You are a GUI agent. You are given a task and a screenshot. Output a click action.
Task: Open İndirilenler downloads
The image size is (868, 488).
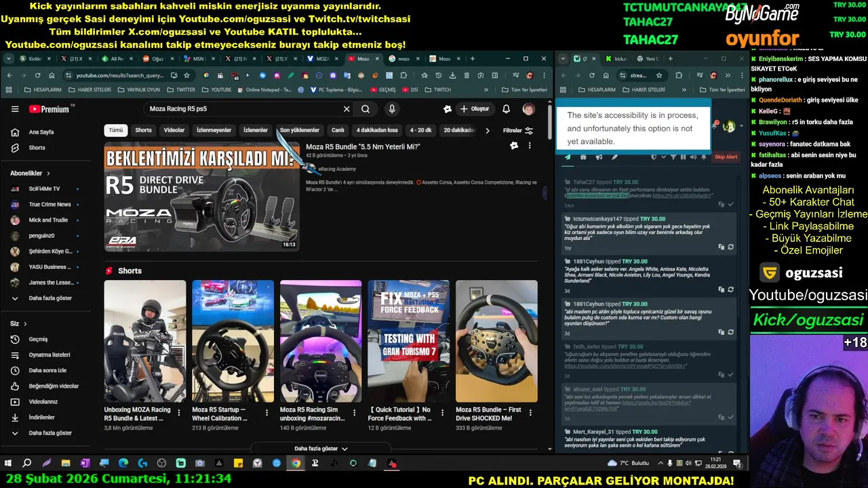[x=41, y=417]
